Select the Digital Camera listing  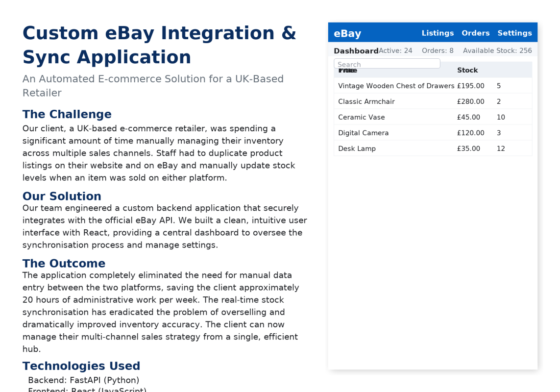click(364, 133)
